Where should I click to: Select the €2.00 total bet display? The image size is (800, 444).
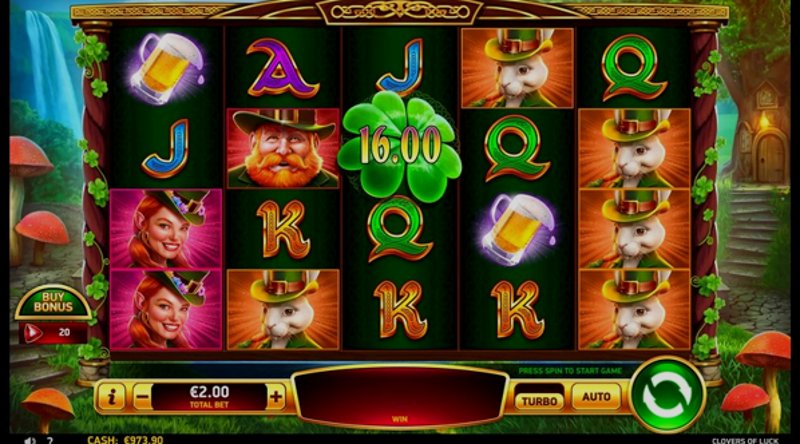(209, 397)
